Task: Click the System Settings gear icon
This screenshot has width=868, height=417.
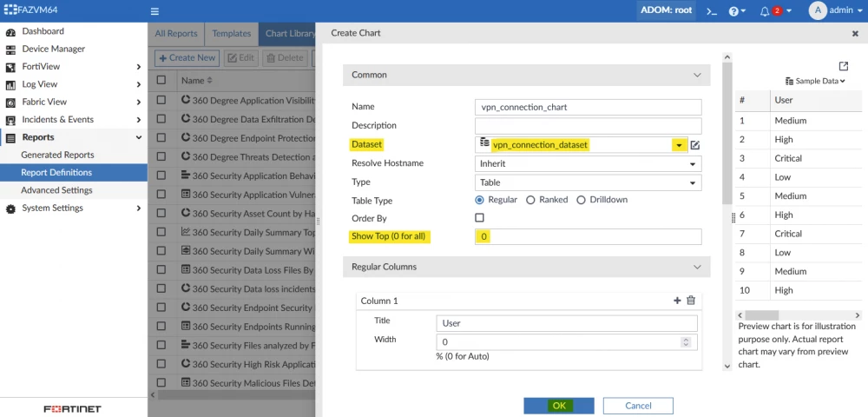Action: click(x=10, y=208)
